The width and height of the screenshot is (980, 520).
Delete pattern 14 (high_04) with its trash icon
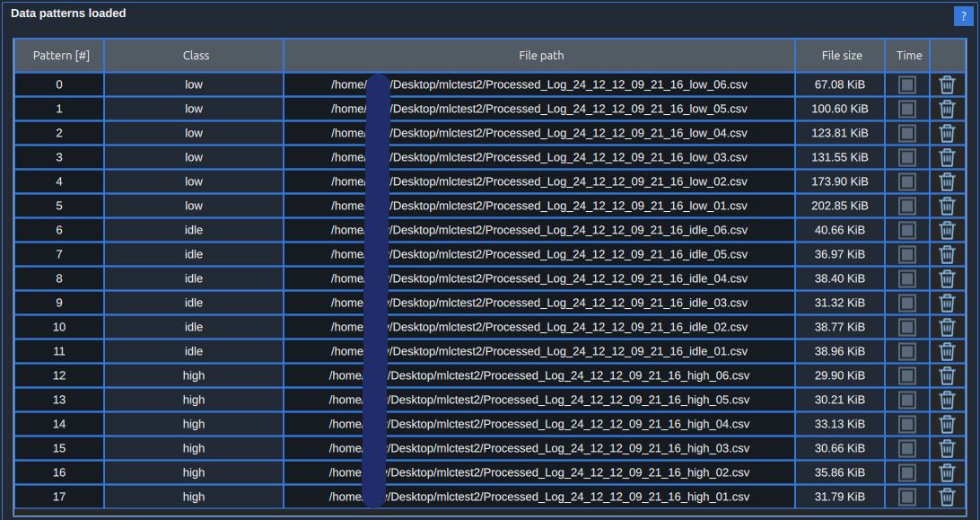947,424
